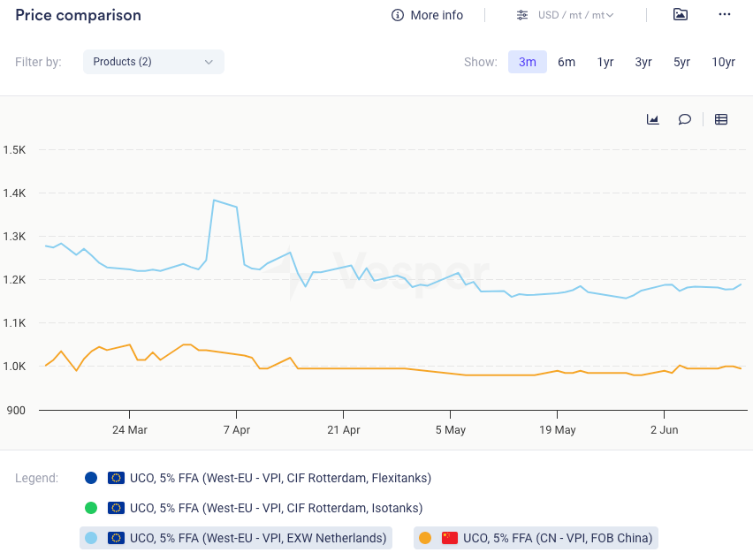Switch to chart view icon
The height and width of the screenshot is (560, 753).
coord(653,119)
